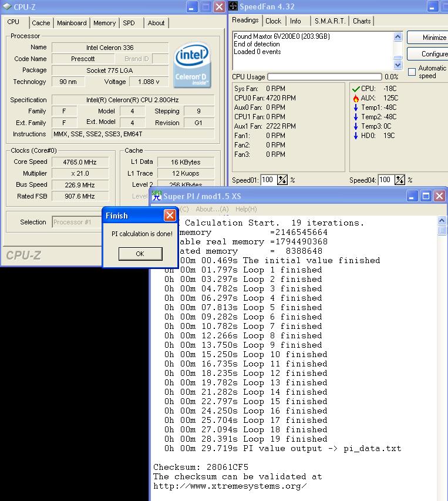Open the Charts tab in SpeedFan
Viewport: 448px width, 501px height.
(x=362, y=21)
